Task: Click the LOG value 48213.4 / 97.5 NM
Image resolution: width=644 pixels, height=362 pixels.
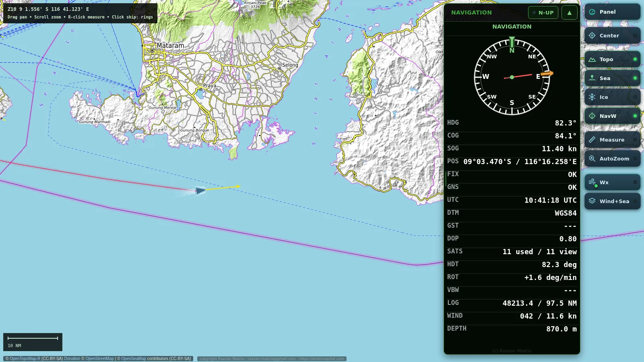Action: coord(539,303)
